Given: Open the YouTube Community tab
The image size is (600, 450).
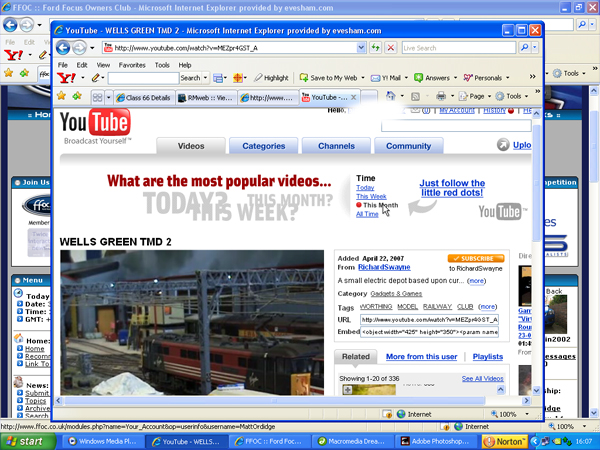Looking at the screenshot, I should click(x=408, y=146).
